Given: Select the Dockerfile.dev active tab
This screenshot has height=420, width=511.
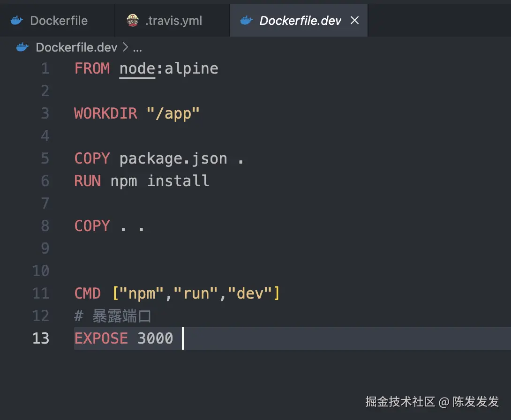Looking at the screenshot, I should click(x=300, y=21).
